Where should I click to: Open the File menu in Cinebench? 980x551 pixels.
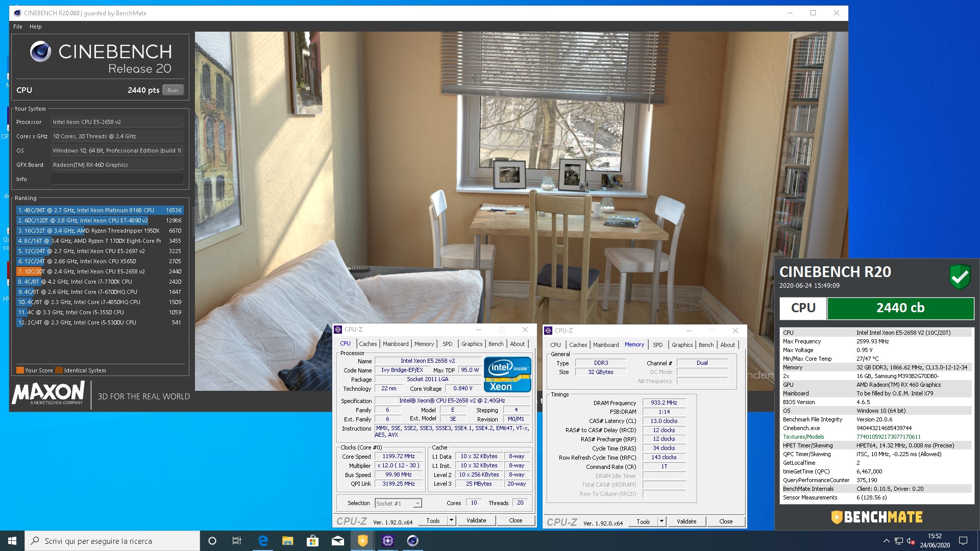(18, 27)
